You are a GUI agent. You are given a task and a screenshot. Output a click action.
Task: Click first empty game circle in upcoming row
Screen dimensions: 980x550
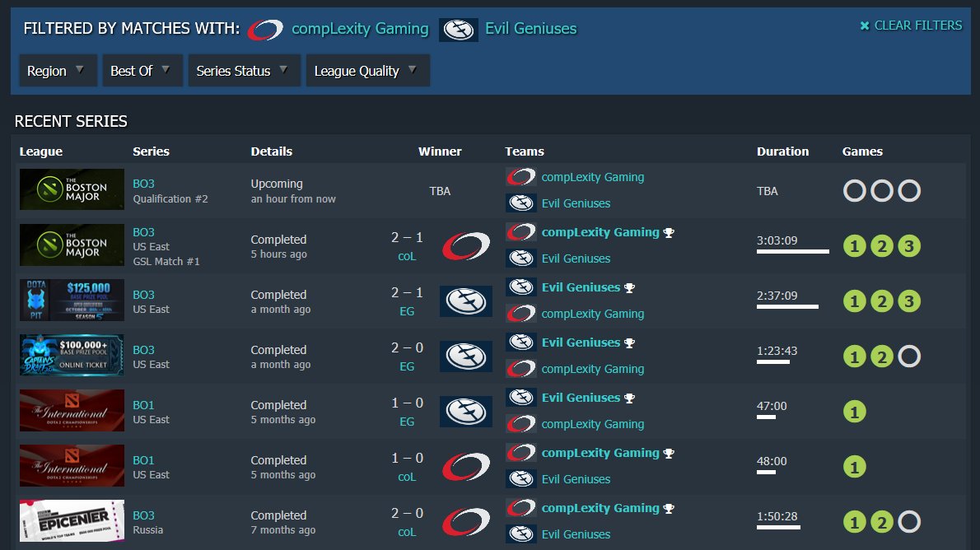854,191
